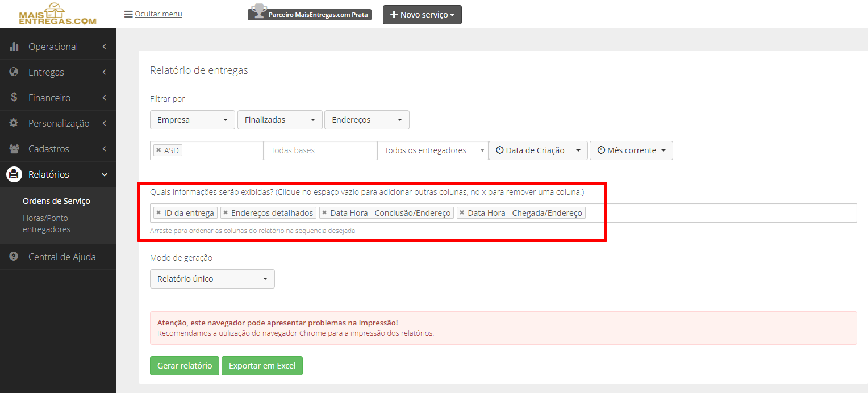Click the Personalização gear icon
The image size is (868, 393).
pos(14,123)
